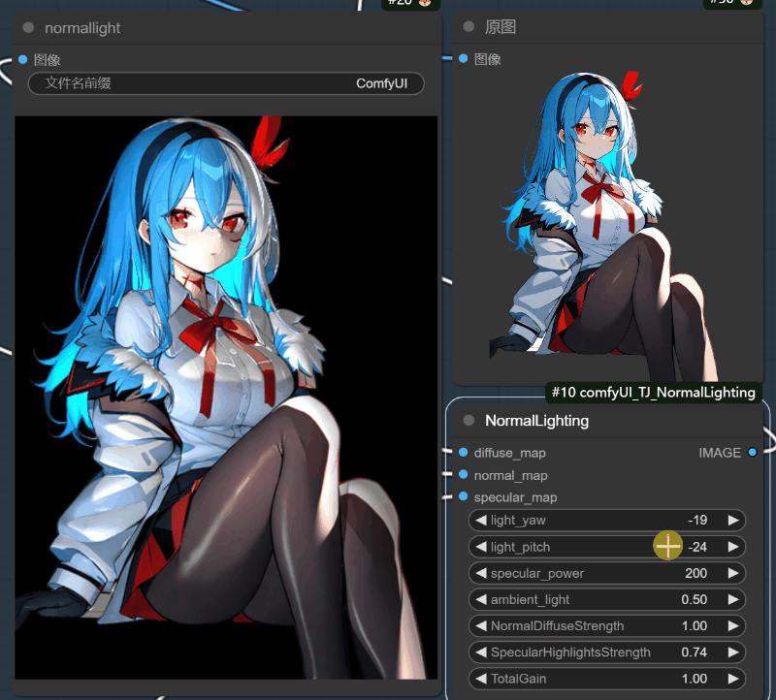
Task: Click the original image preview thumbnail
Action: point(608,227)
